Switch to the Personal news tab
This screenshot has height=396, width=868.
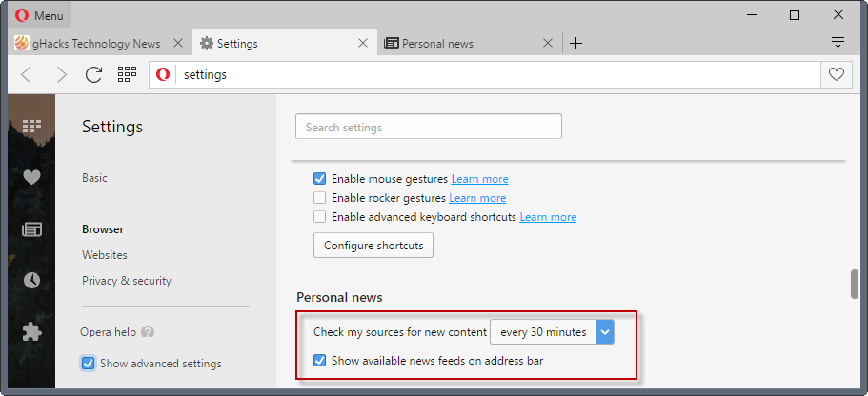point(470,43)
